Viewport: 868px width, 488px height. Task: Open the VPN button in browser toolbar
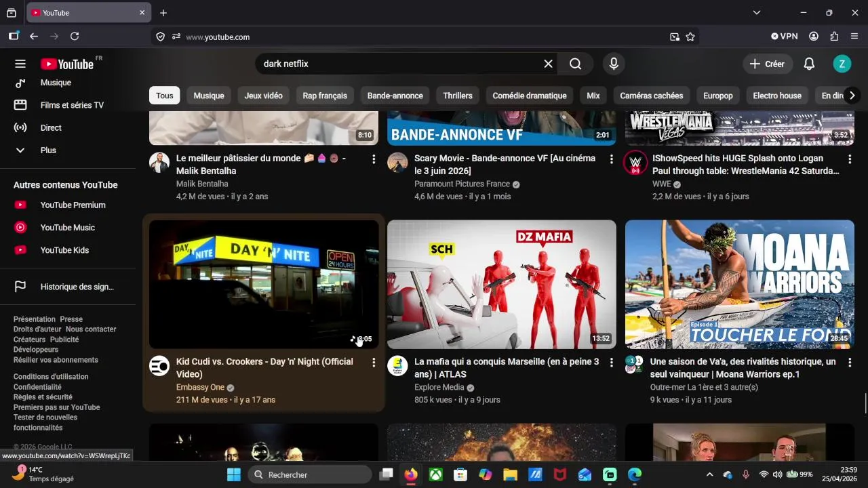pos(785,37)
